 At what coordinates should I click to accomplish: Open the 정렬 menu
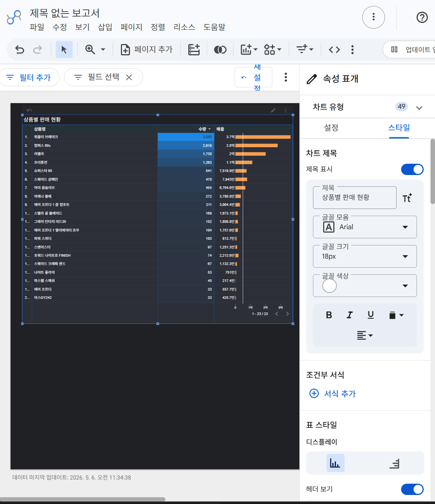click(x=158, y=27)
